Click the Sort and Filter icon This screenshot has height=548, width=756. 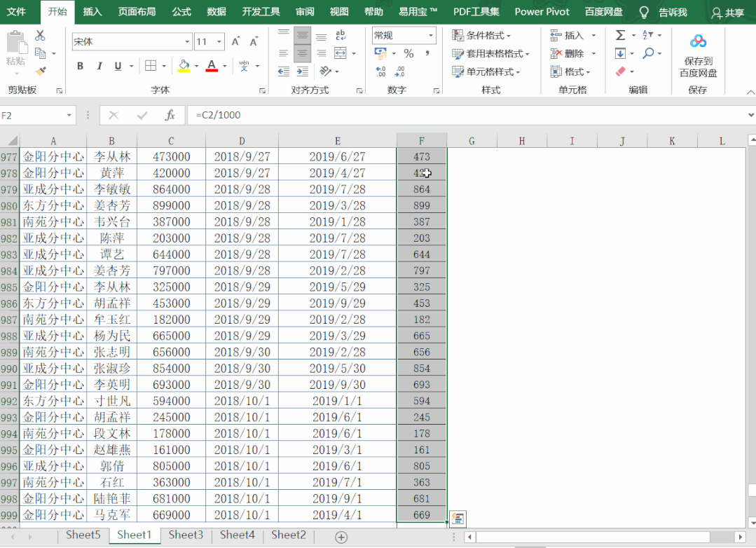pos(647,35)
